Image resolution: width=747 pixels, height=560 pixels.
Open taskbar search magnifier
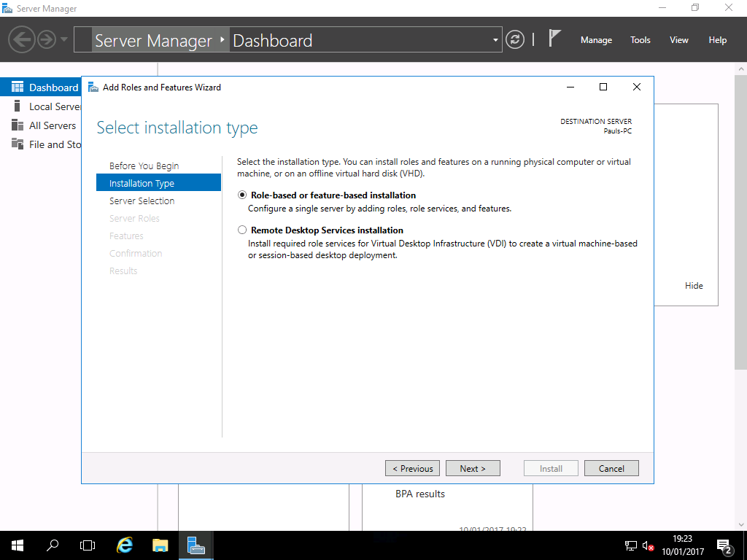[x=53, y=545]
